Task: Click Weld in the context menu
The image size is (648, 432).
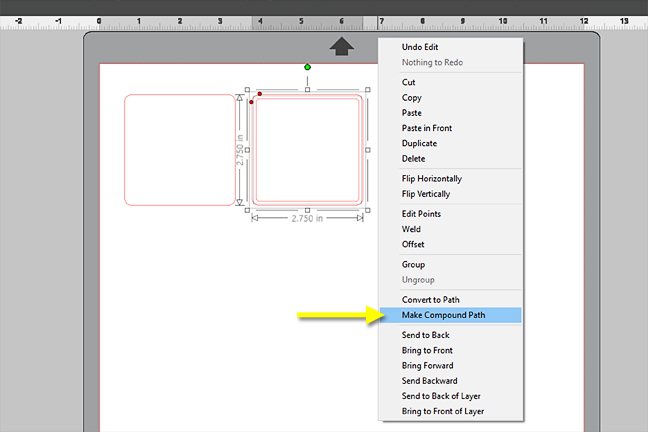Action: click(x=450, y=229)
